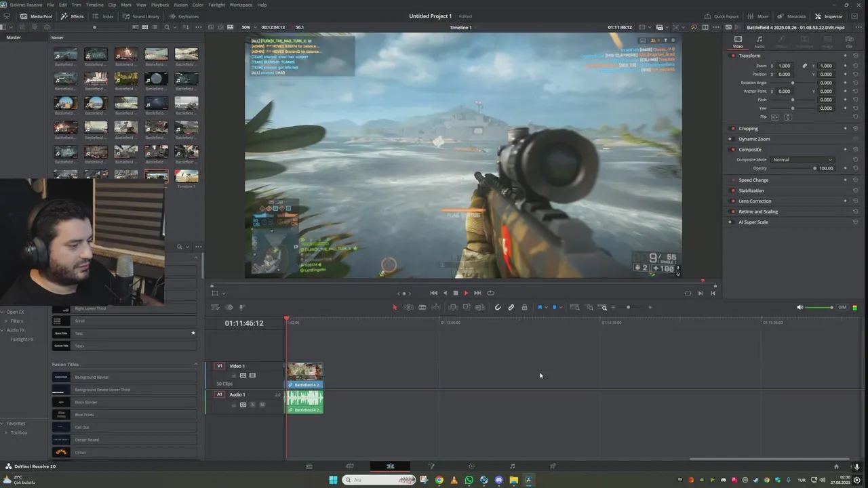Play in reverse in the viewer
Image resolution: width=868 pixels, height=488 pixels.
pyautogui.click(x=445, y=293)
